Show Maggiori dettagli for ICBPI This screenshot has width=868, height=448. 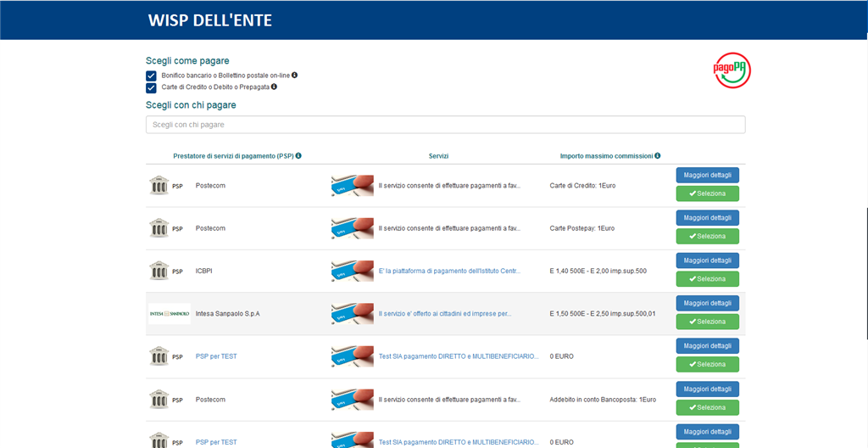tap(707, 260)
